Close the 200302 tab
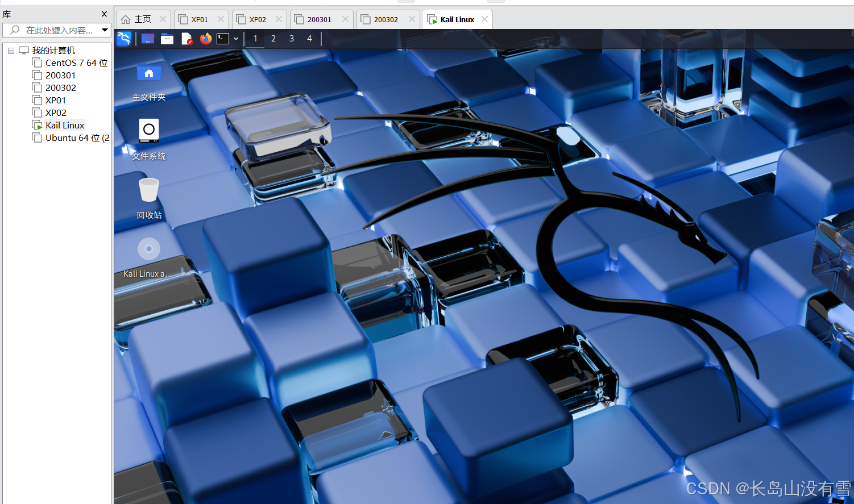This screenshot has height=504, width=854. coord(412,19)
